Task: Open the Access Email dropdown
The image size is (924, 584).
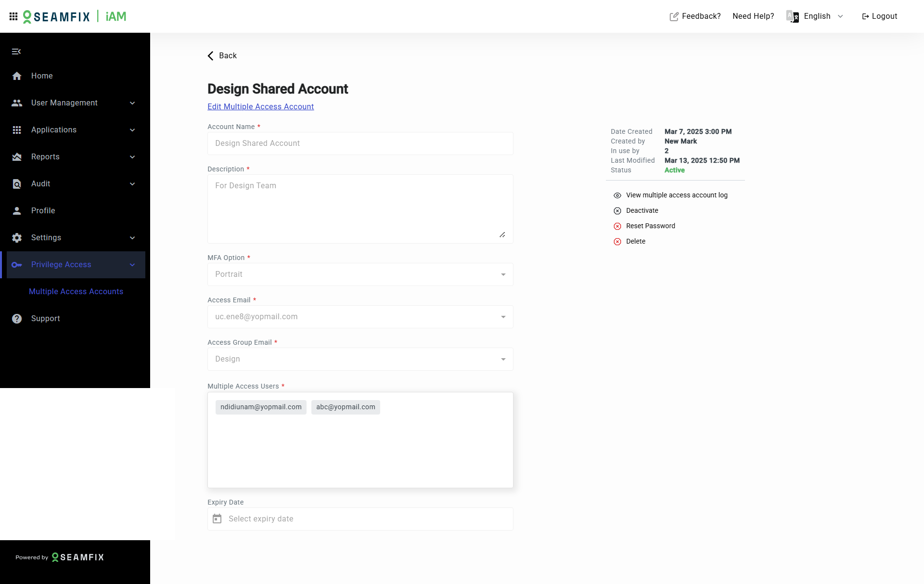Action: [503, 317]
